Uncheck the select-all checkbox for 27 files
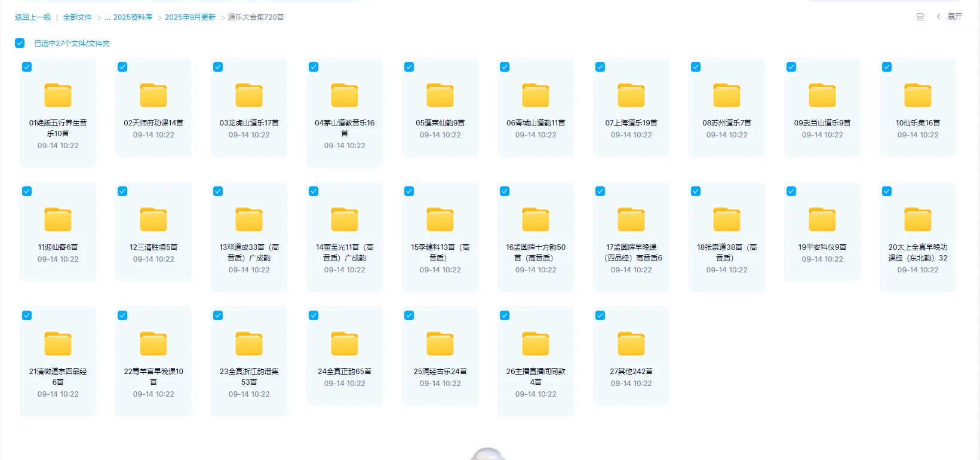 [20, 43]
